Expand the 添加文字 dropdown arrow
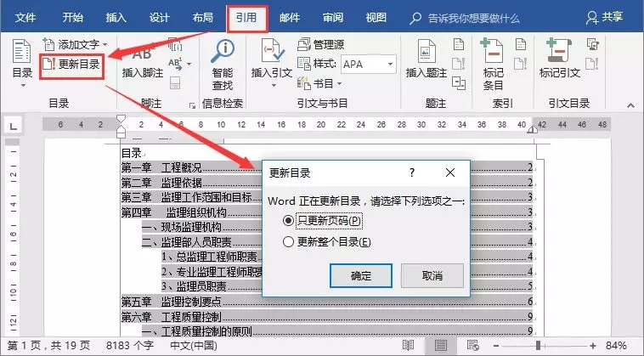The width and height of the screenshot is (644, 356). tap(105, 44)
